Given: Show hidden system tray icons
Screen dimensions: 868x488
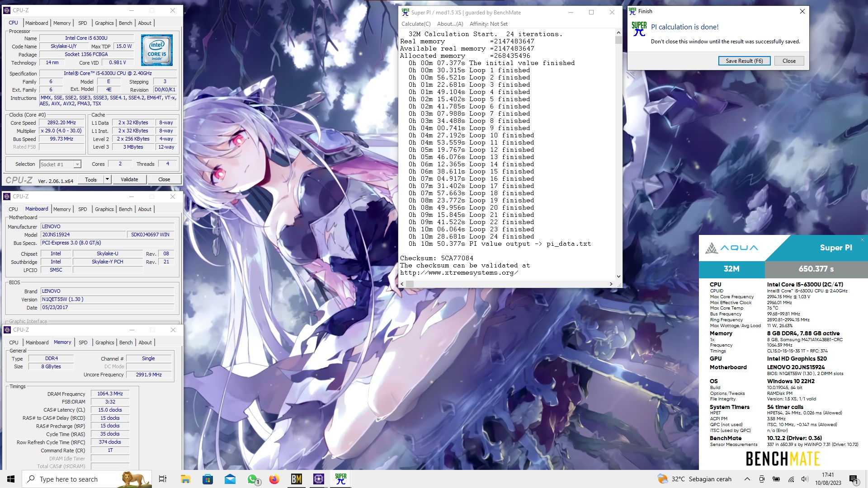Looking at the screenshot, I should 747,479.
